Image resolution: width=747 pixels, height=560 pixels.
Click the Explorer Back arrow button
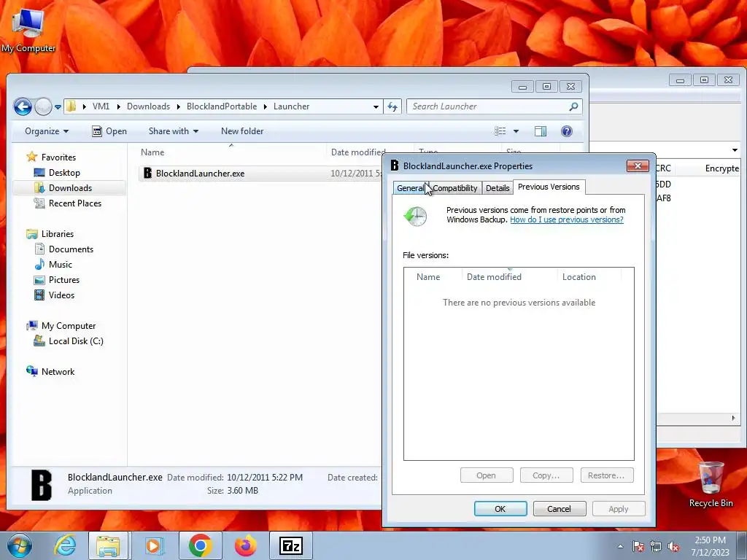[x=23, y=106]
